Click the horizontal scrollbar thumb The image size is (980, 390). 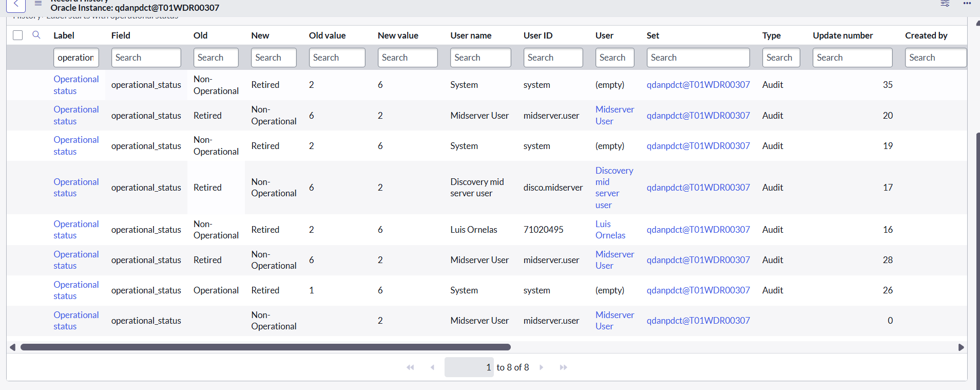click(265, 347)
